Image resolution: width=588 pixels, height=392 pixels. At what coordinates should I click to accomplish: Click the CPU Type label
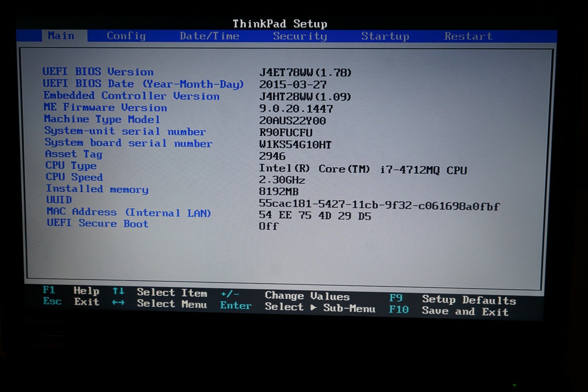[x=71, y=166]
